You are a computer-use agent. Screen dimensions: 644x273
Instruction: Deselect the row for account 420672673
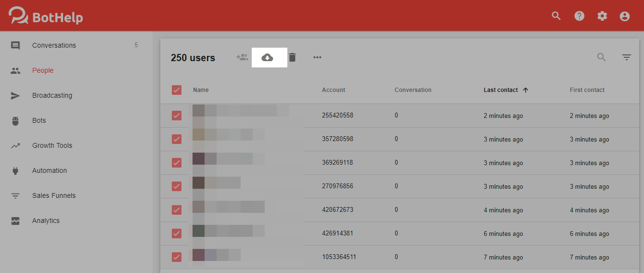(177, 210)
